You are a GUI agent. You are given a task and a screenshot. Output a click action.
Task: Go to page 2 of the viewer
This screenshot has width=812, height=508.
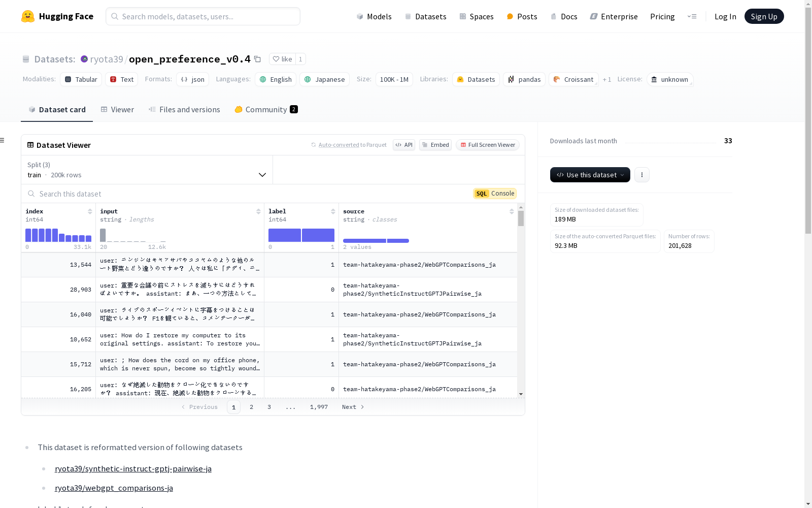coord(251,407)
